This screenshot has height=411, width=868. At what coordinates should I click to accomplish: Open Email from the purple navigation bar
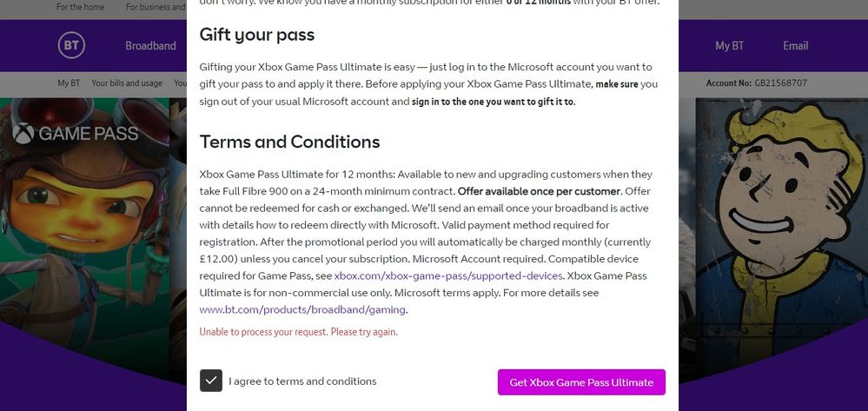pyautogui.click(x=795, y=46)
